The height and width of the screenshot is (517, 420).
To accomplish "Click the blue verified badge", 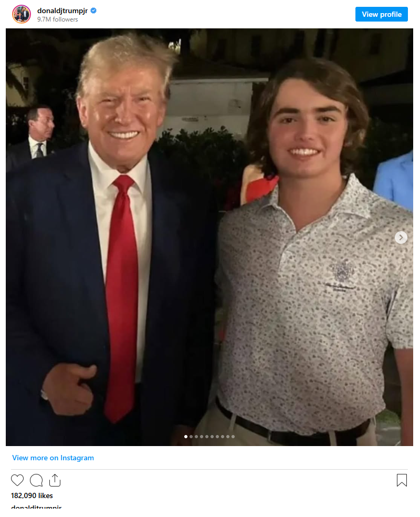I will (93, 11).
